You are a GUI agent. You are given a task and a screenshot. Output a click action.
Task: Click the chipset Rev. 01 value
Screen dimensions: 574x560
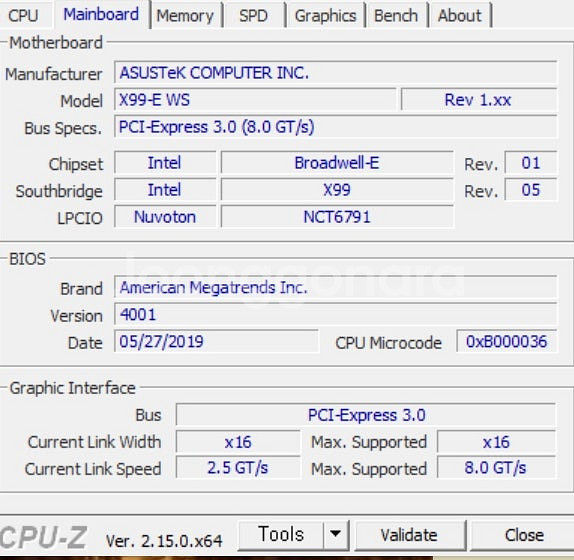531,163
